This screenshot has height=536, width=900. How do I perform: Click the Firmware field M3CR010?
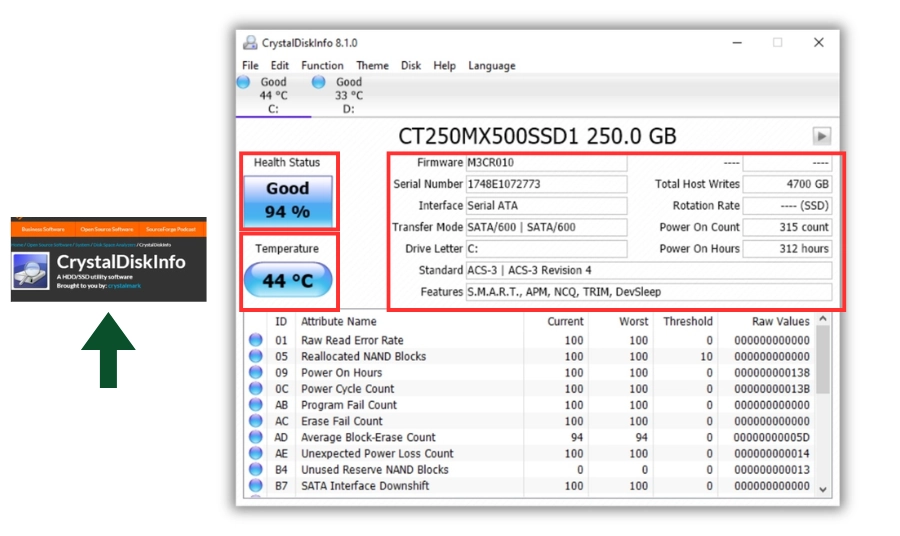[546, 162]
